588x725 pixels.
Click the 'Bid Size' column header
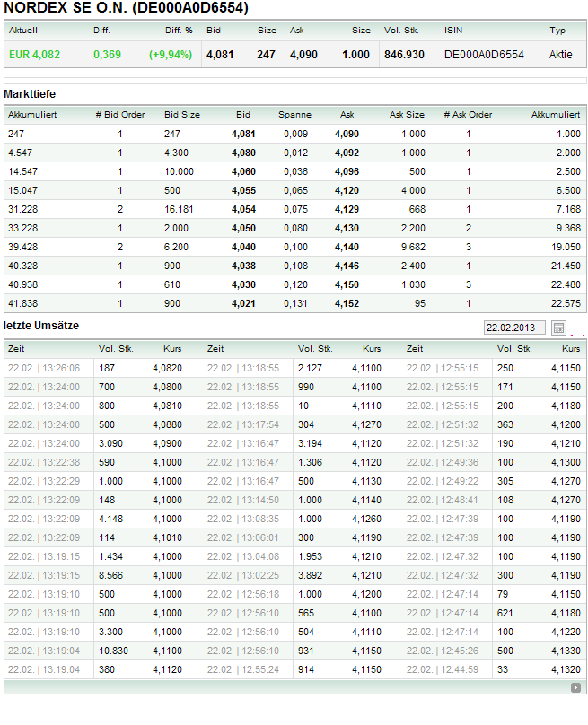182,115
